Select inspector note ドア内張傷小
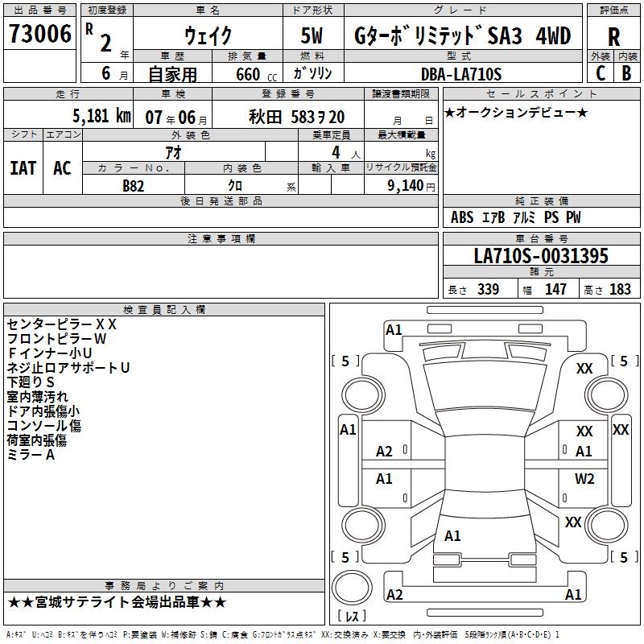 tap(43, 411)
